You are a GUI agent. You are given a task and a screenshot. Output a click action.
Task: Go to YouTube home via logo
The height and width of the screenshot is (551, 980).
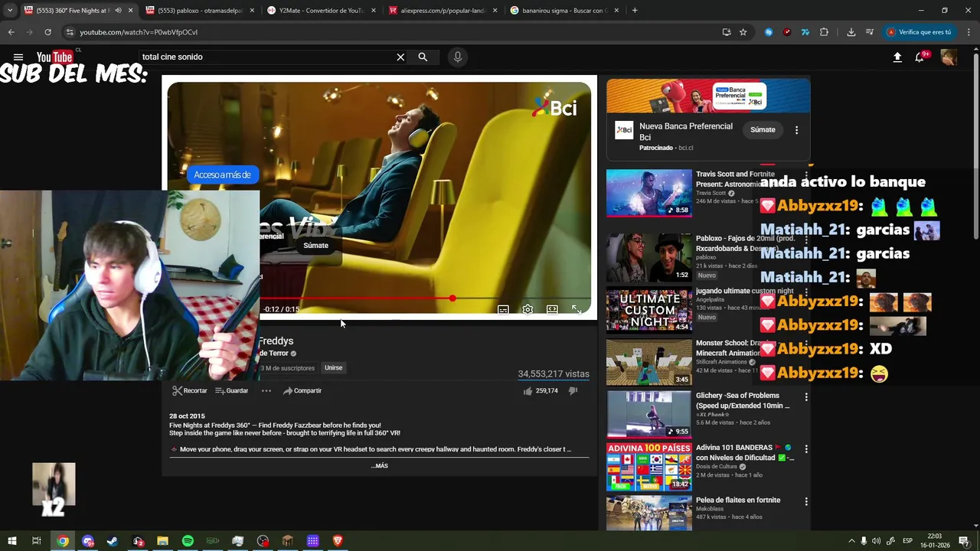tap(55, 57)
